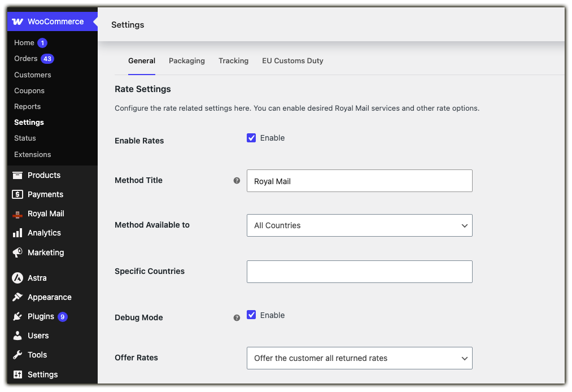Uncheck the Enable Rates checkbox
572x392 pixels.
click(251, 138)
